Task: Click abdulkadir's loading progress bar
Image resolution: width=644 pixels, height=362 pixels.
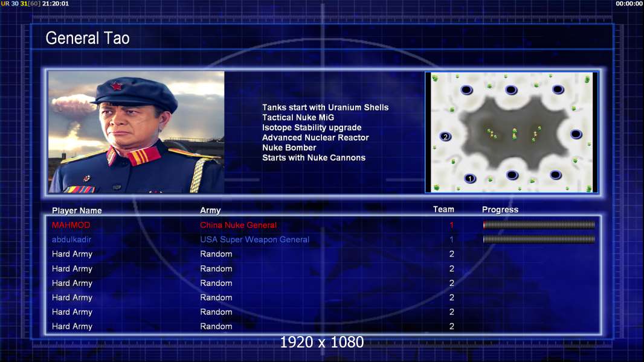Action: 539,239
